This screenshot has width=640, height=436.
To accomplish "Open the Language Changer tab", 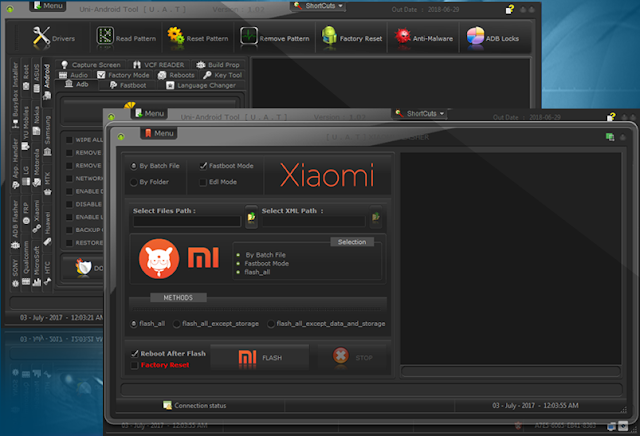I will coord(201,85).
